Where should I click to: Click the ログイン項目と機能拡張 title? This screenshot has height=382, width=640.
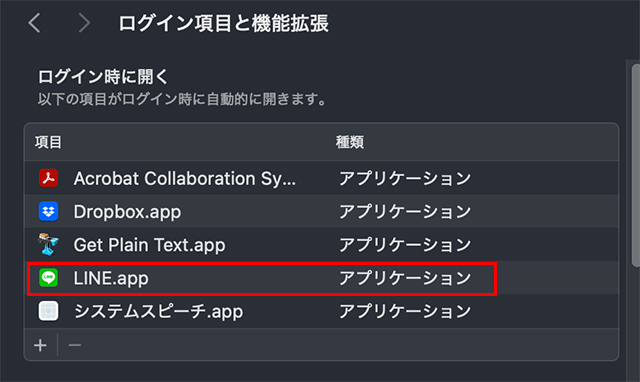click(223, 23)
